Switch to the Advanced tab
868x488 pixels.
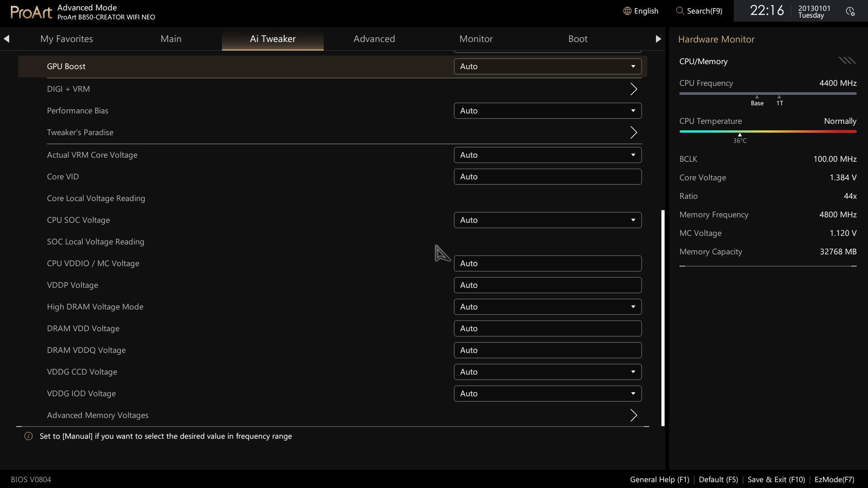374,39
